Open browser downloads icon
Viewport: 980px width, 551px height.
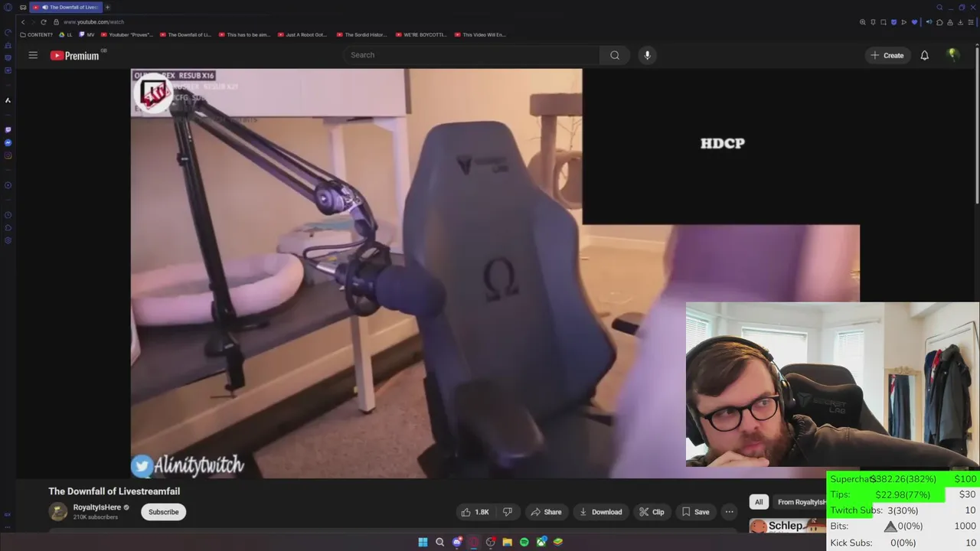pyautogui.click(x=960, y=22)
